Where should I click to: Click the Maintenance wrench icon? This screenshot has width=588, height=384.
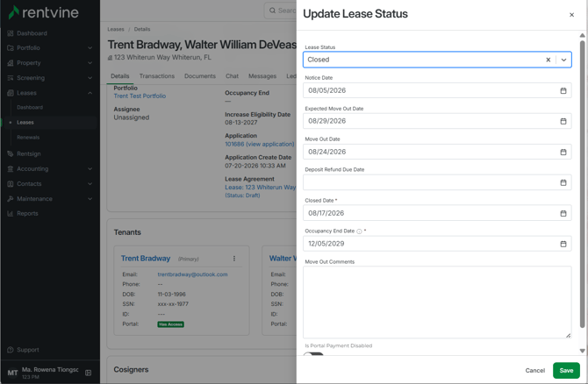pos(11,199)
